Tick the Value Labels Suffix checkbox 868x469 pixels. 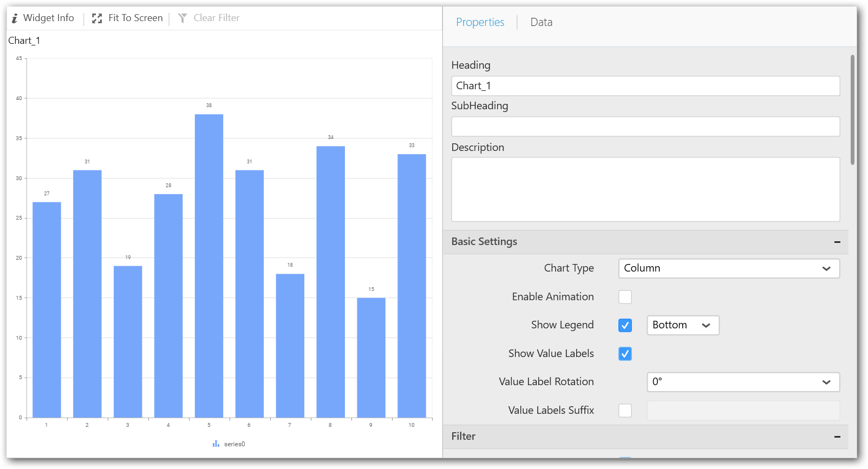pos(625,411)
